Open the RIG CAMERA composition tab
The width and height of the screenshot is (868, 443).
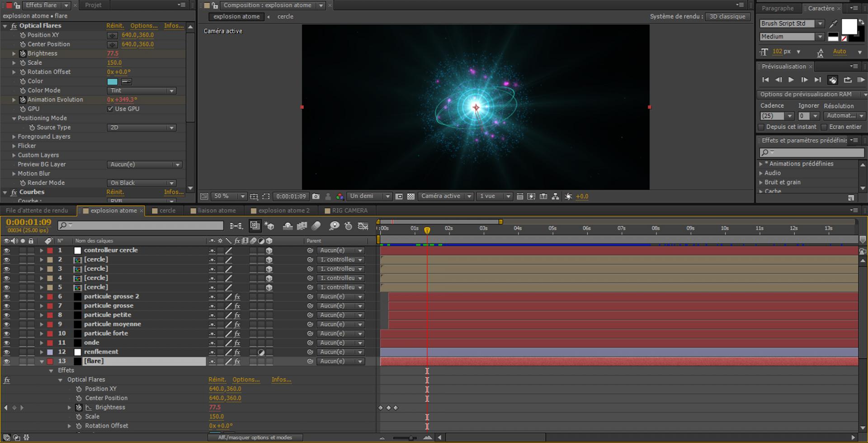(349, 210)
